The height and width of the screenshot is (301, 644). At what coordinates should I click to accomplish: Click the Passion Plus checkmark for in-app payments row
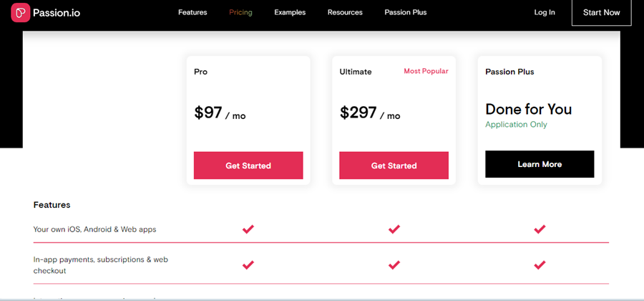tap(540, 265)
